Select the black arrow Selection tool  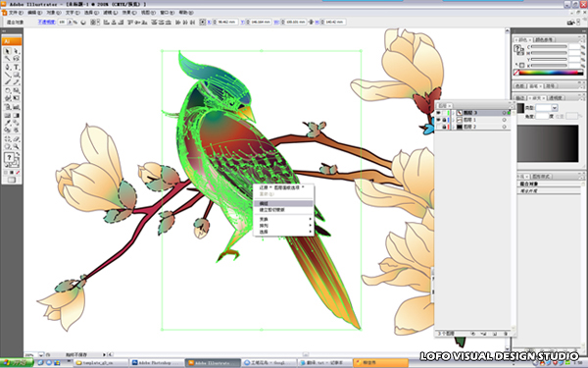pos(7,51)
